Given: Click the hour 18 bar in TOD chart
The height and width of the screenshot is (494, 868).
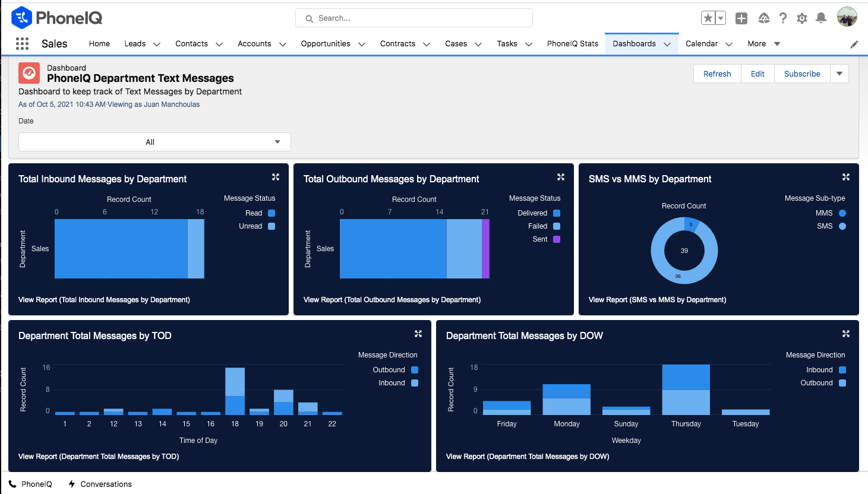Looking at the screenshot, I should (x=235, y=391).
